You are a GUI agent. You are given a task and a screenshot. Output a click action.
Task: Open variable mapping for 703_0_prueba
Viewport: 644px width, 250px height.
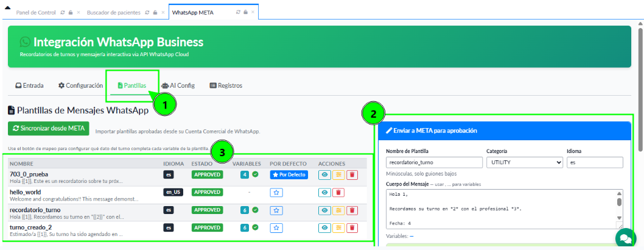(338, 175)
